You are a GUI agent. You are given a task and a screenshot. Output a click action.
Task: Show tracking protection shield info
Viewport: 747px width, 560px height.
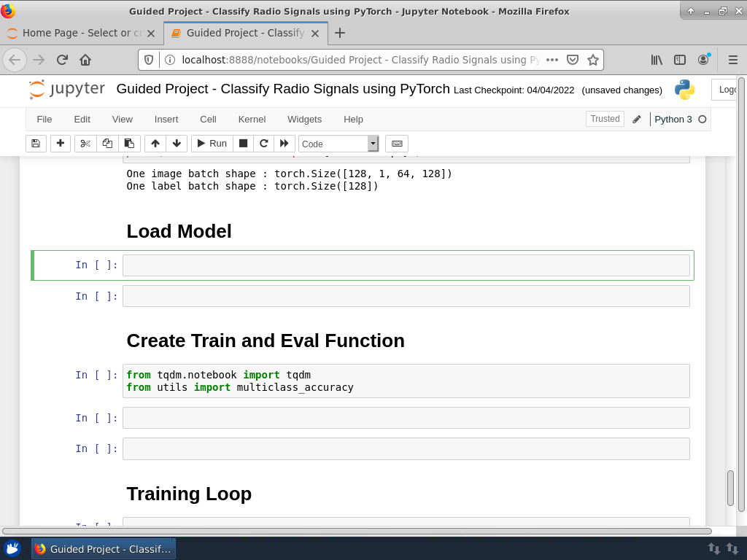tap(149, 60)
